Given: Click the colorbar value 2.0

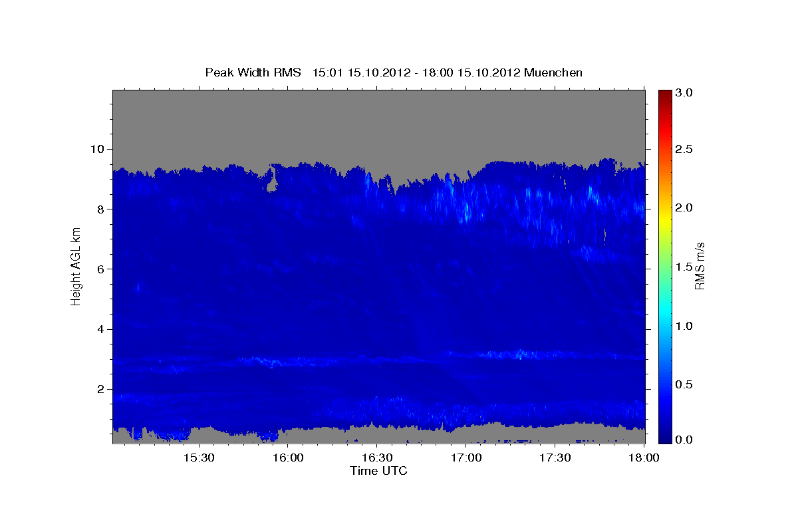Looking at the screenshot, I should tap(685, 207).
